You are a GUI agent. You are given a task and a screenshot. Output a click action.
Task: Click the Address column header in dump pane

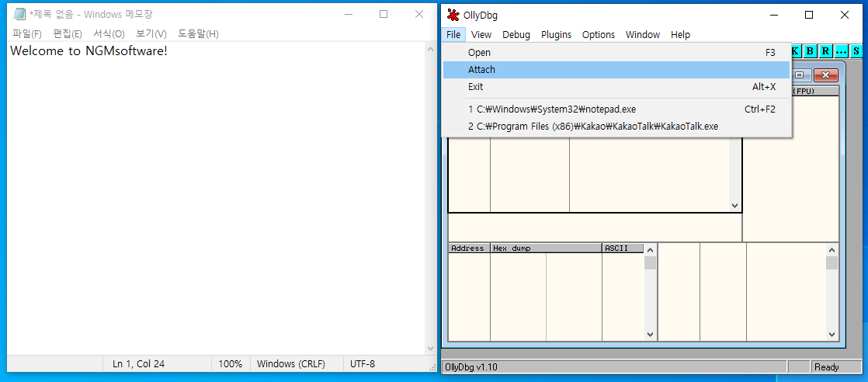coord(469,248)
